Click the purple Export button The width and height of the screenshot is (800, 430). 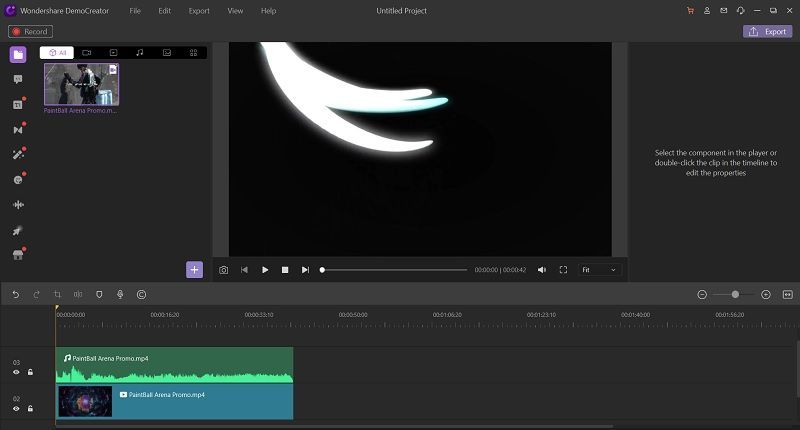[767, 32]
